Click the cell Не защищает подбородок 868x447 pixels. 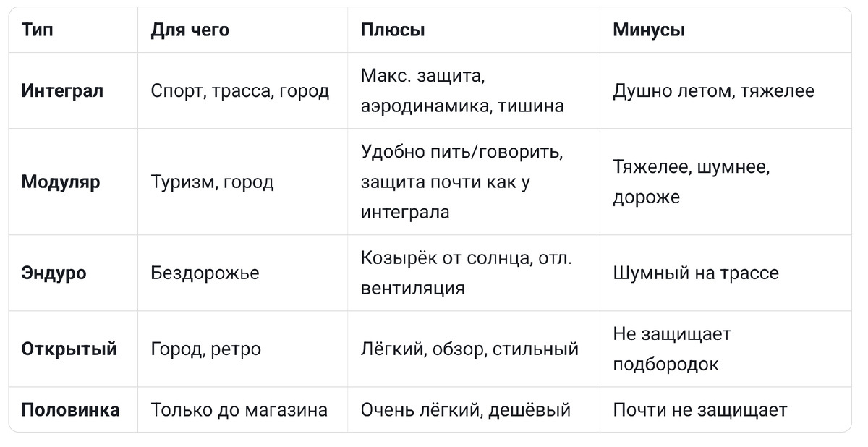(672, 349)
